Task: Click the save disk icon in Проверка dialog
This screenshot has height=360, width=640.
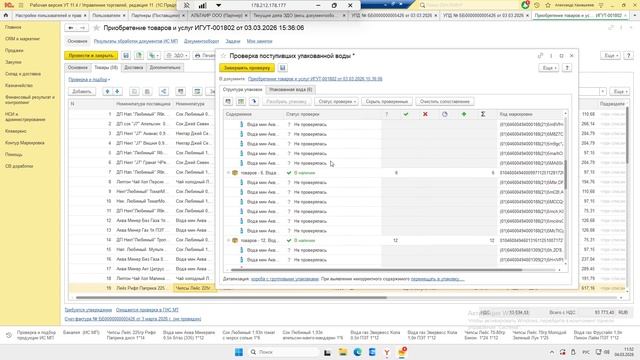Action: pyautogui.click(x=282, y=68)
